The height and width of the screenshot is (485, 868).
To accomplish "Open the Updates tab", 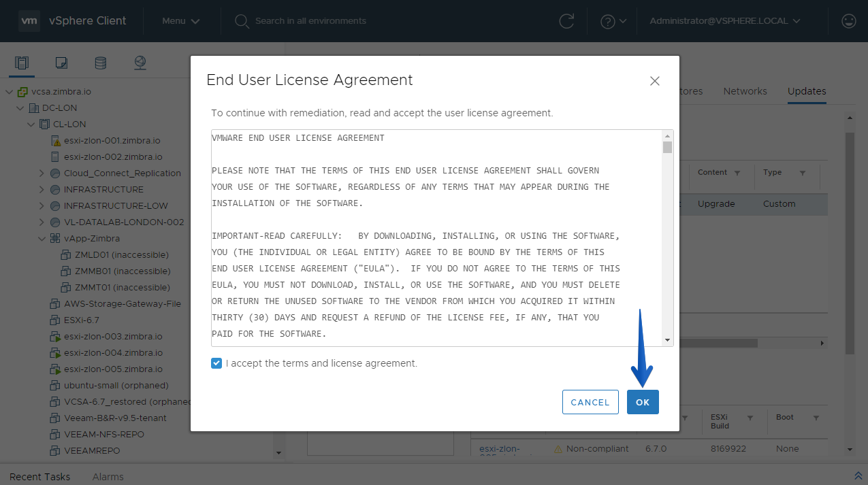I will [807, 91].
